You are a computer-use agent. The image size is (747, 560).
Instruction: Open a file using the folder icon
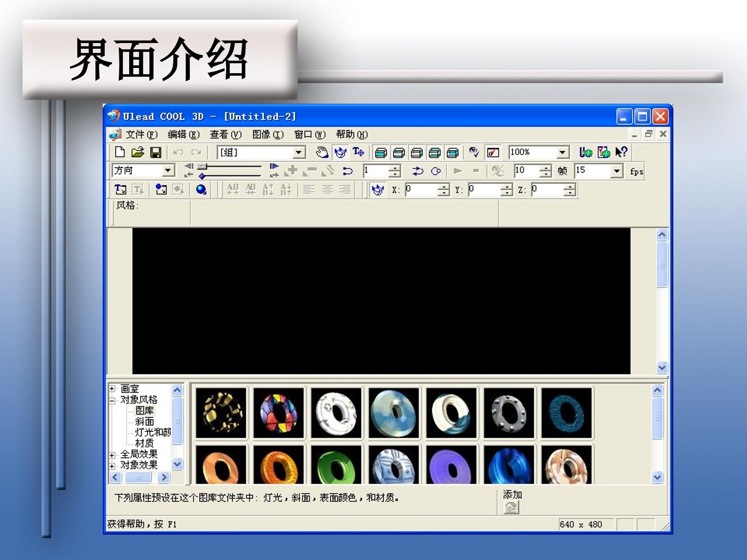click(137, 152)
